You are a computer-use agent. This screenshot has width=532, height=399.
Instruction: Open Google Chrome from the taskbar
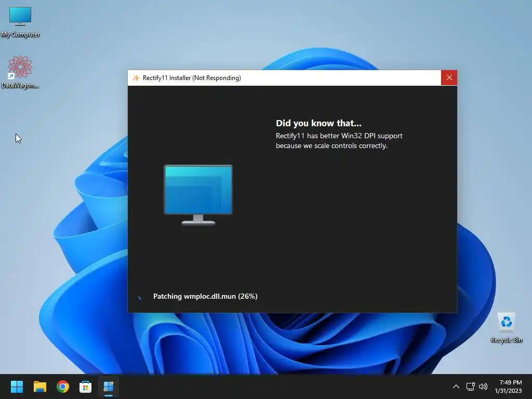click(63, 387)
